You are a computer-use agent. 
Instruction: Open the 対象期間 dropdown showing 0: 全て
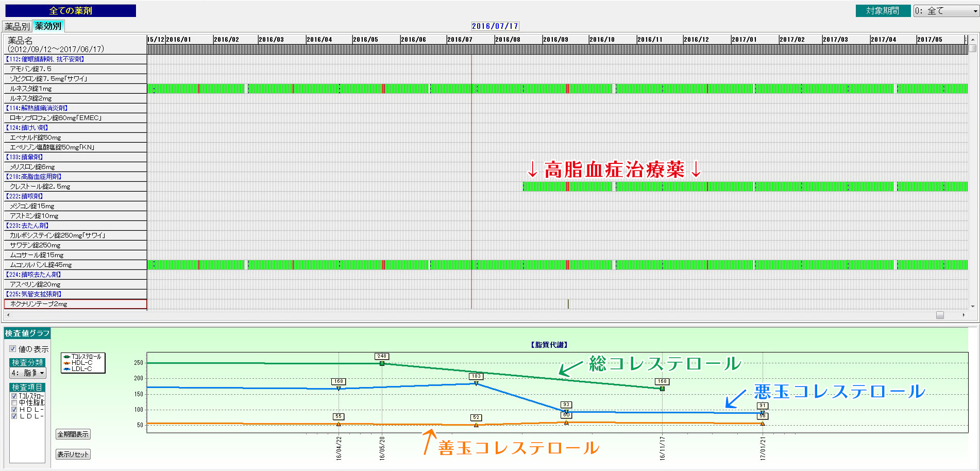[946, 10]
